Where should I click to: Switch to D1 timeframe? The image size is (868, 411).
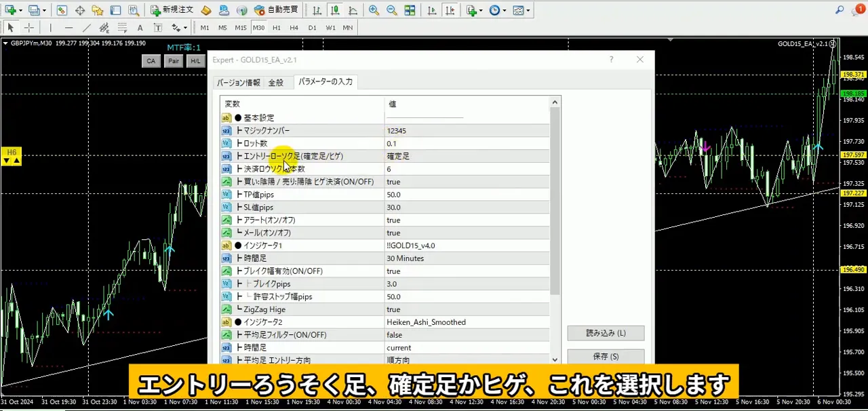(312, 28)
